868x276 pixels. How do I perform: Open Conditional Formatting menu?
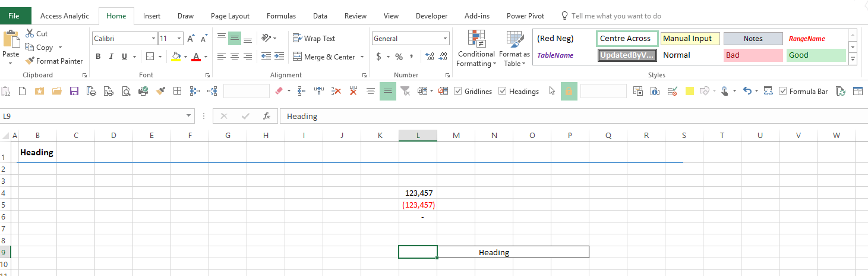pos(476,48)
